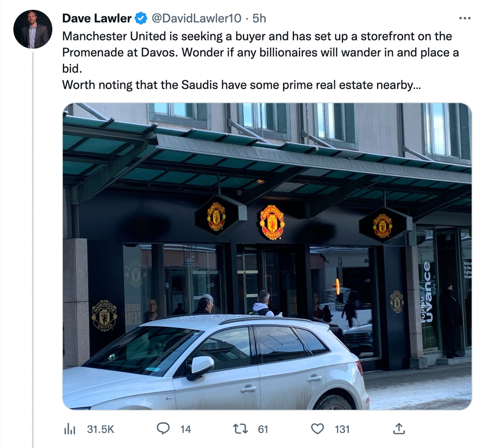Click the Dave Lawler display name
This screenshot has height=448, width=485.
97,19
